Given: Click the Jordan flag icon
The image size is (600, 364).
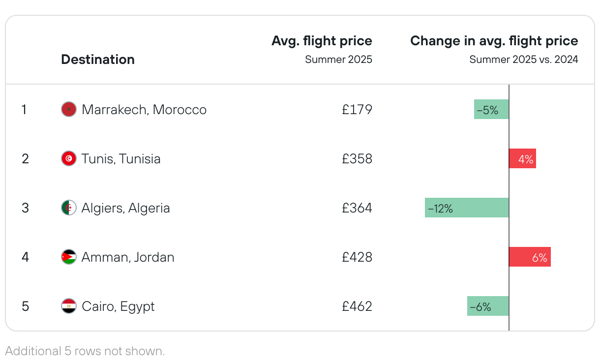Looking at the screenshot, I should 69,257.
